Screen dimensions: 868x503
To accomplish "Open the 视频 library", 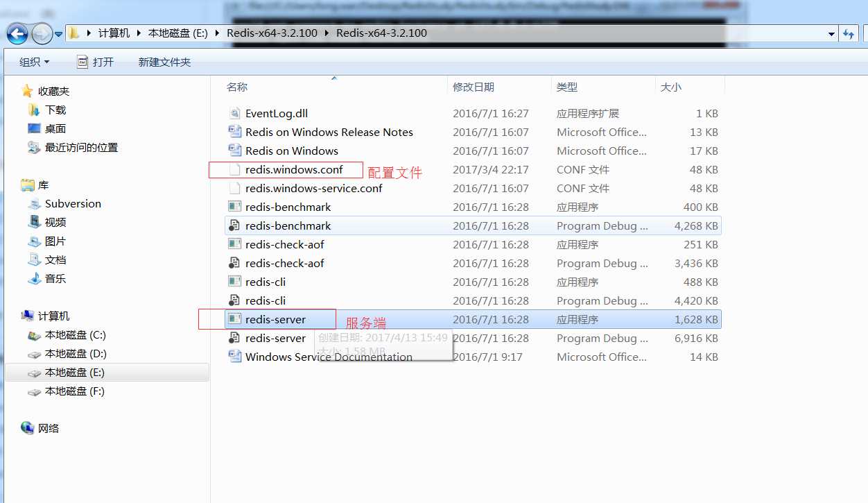I will (x=55, y=222).
